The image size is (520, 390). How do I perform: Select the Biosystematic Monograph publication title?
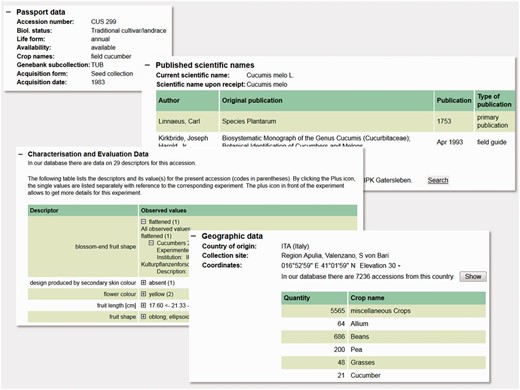click(316, 141)
